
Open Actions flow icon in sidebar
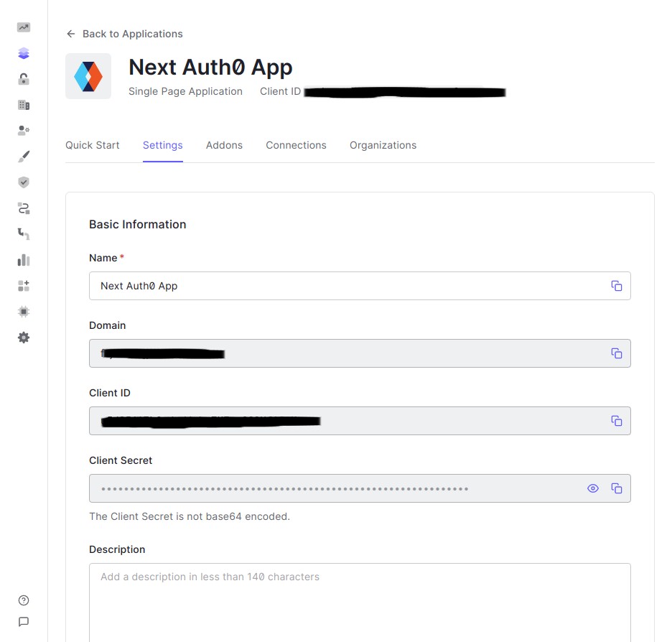tap(24, 208)
